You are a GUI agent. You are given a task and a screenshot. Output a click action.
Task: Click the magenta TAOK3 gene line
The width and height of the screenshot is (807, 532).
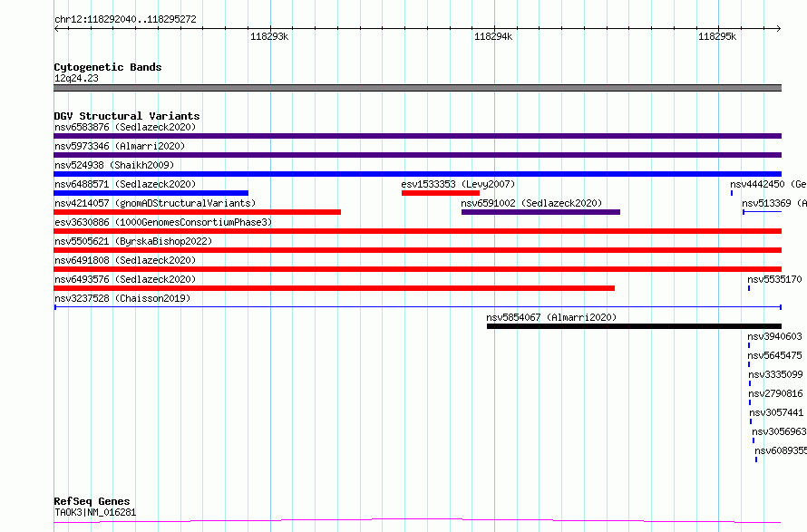[x=417, y=521]
